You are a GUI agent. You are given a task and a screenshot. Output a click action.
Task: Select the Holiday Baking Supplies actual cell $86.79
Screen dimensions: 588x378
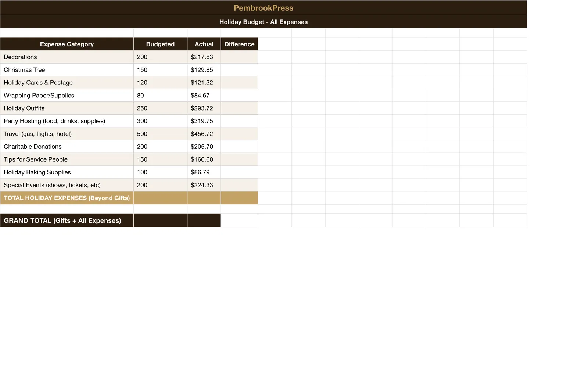coord(204,172)
